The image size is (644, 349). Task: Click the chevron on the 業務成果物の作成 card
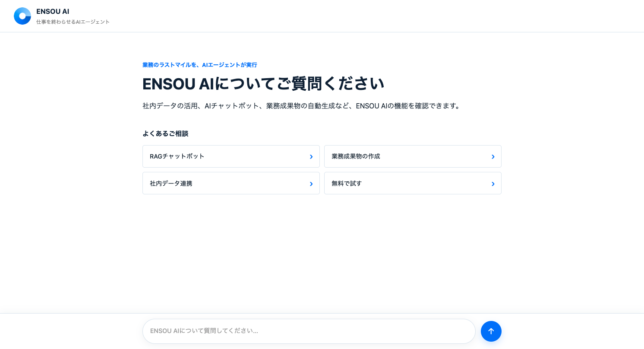(493, 157)
